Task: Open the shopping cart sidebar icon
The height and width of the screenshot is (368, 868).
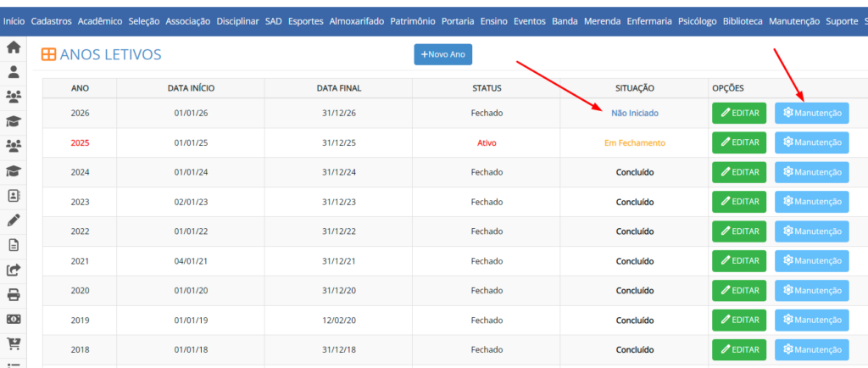Action: pyautogui.click(x=14, y=343)
